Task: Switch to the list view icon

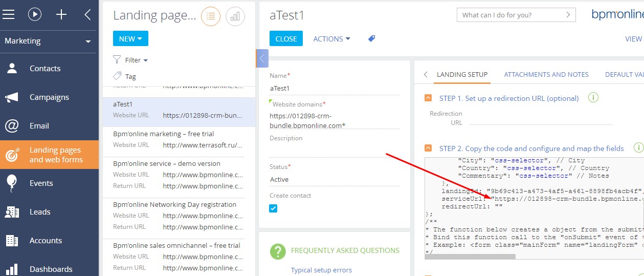Action: pyautogui.click(x=211, y=16)
